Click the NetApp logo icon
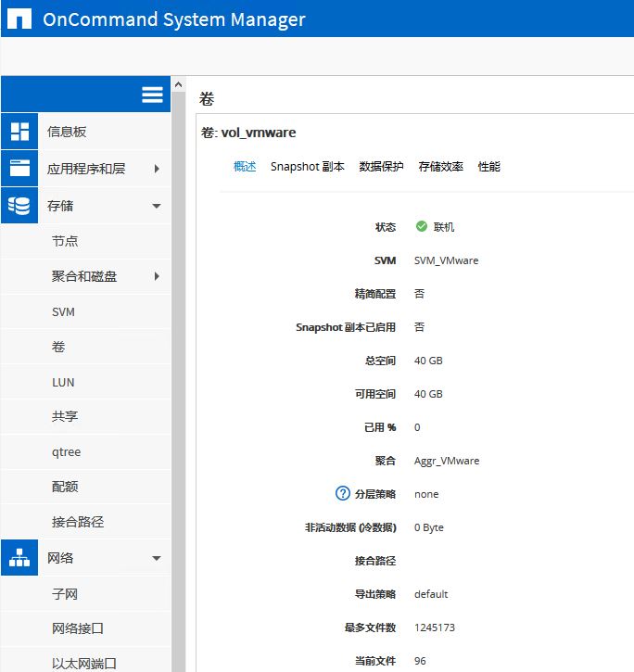This screenshot has height=672, width=634. tap(19, 19)
